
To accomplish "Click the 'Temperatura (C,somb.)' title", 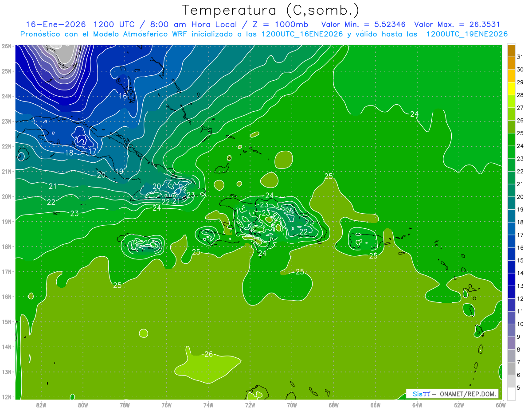I will 270,10.
